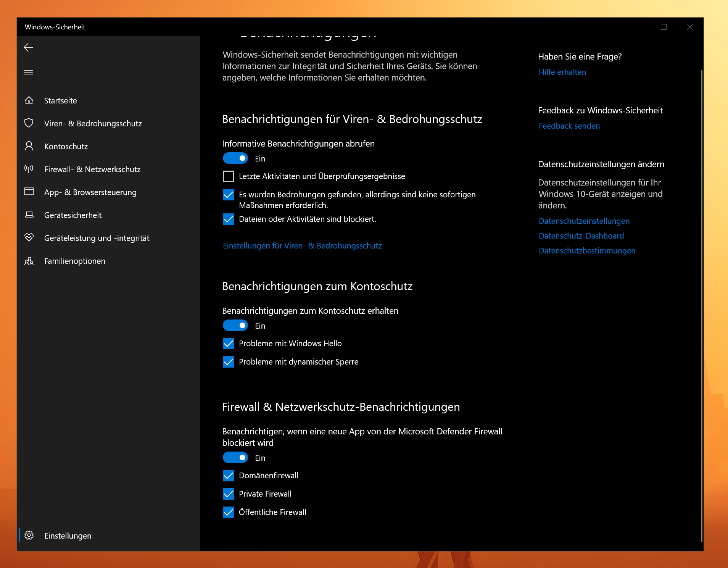Close the Windows-Sicherheit window
The width and height of the screenshot is (728, 568).
tap(690, 27)
